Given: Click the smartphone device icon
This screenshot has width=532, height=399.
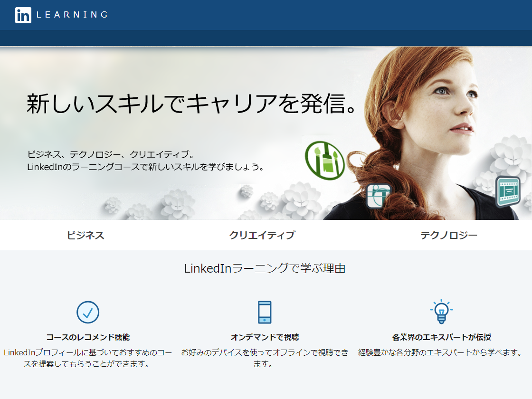Looking at the screenshot, I should click(x=265, y=312).
